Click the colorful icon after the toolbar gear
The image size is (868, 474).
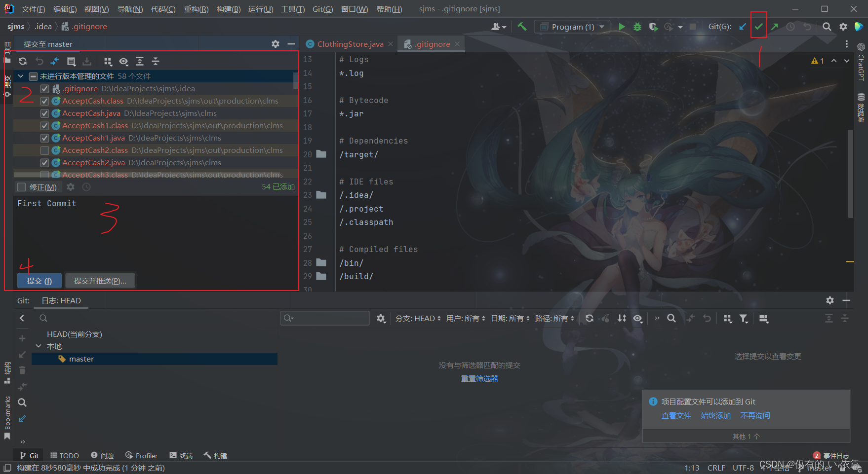click(x=859, y=27)
